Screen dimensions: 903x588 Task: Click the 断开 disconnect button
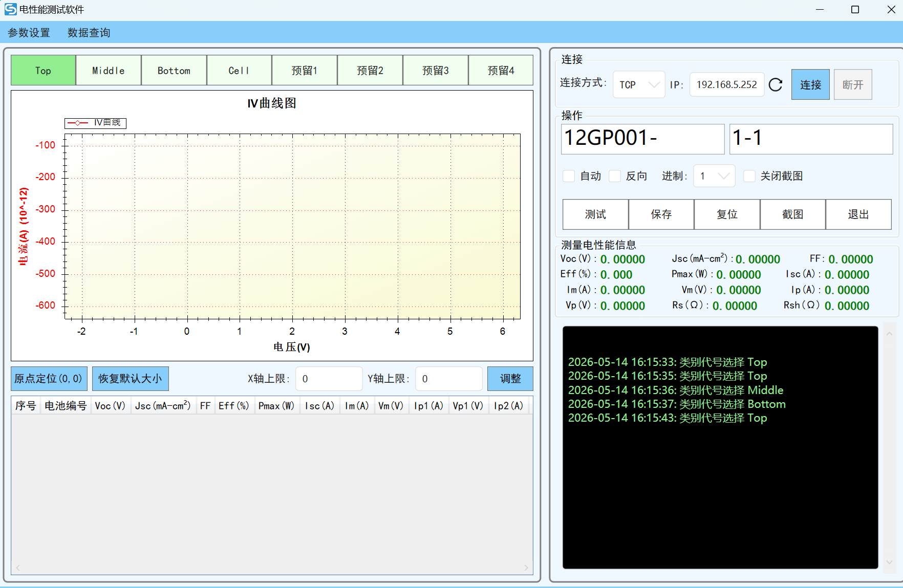(x=853, y=84)
